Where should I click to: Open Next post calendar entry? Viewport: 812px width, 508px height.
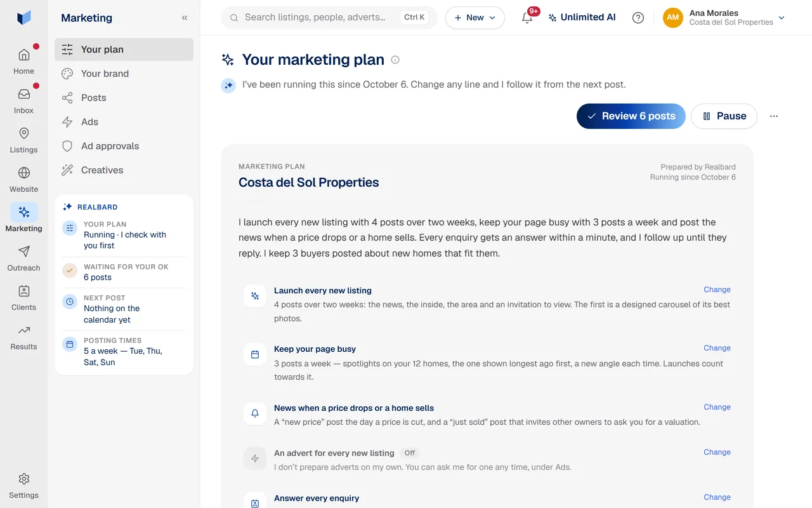tap(124, 309)
